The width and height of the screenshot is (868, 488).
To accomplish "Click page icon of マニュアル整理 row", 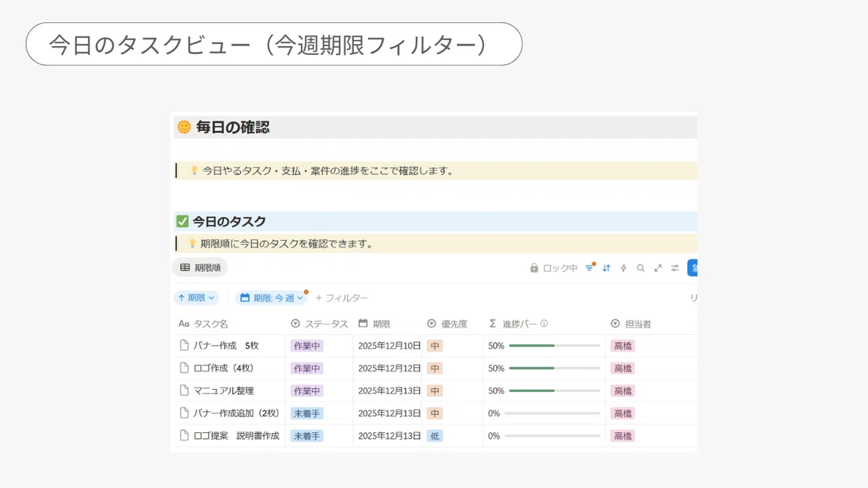I will click(x=184, y=390).
